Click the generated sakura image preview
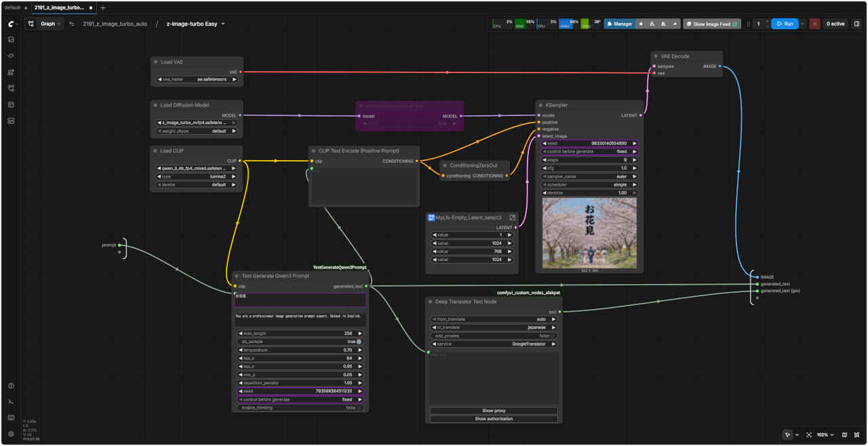 [589, 232]
